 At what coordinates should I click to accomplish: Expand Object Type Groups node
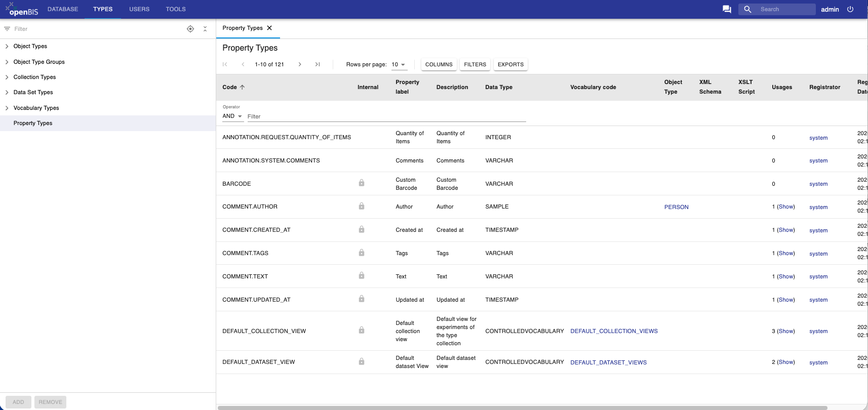click(7, 62)
